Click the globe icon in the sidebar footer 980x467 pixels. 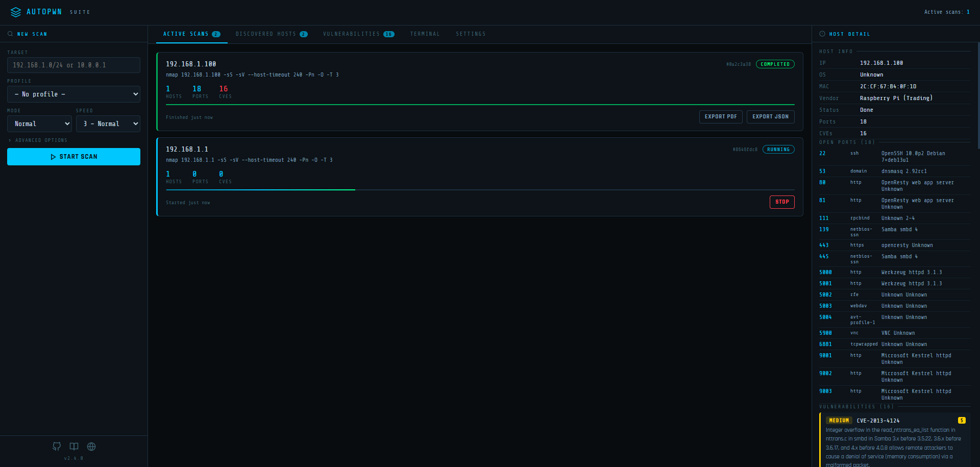91,447
